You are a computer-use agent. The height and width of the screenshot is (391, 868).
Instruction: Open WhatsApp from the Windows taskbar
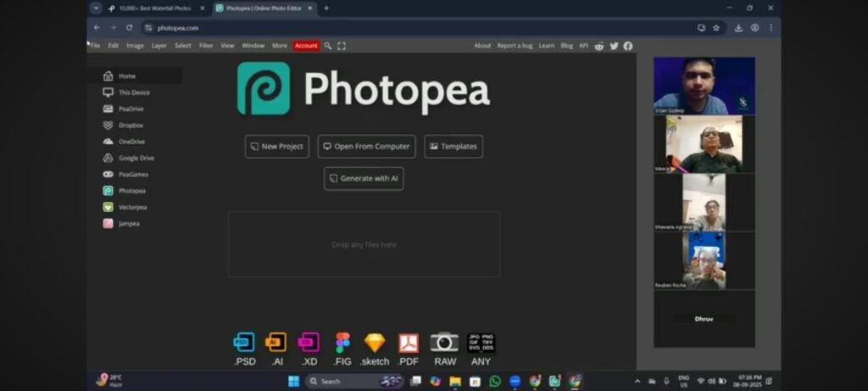(495, 382)
